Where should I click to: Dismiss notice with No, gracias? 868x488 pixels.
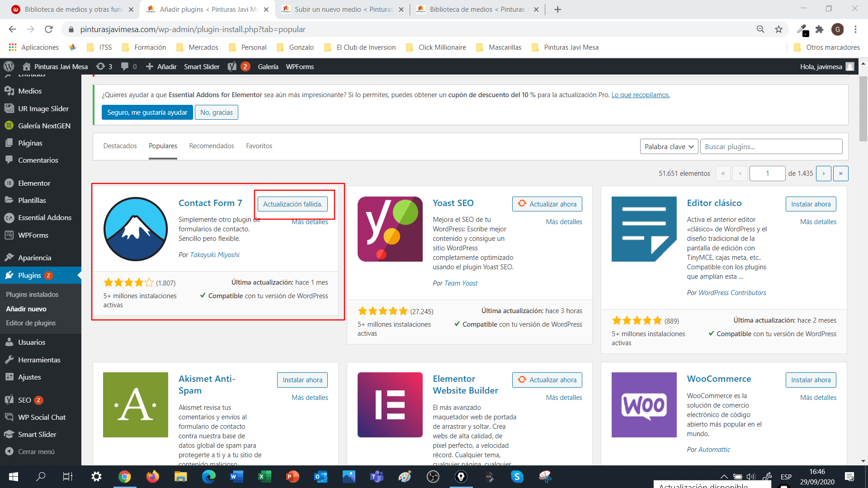(x=217, y=113)
